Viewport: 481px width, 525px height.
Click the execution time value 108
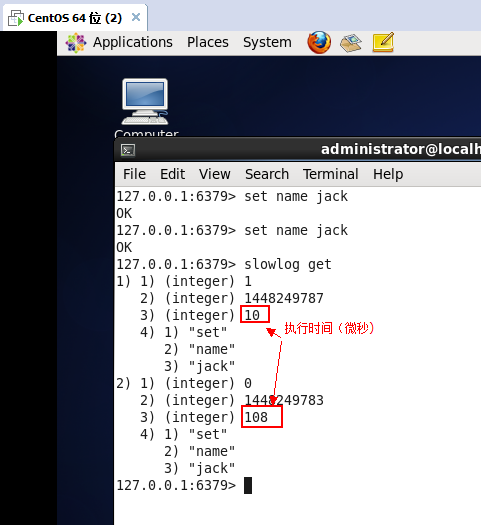coord(256,417)
